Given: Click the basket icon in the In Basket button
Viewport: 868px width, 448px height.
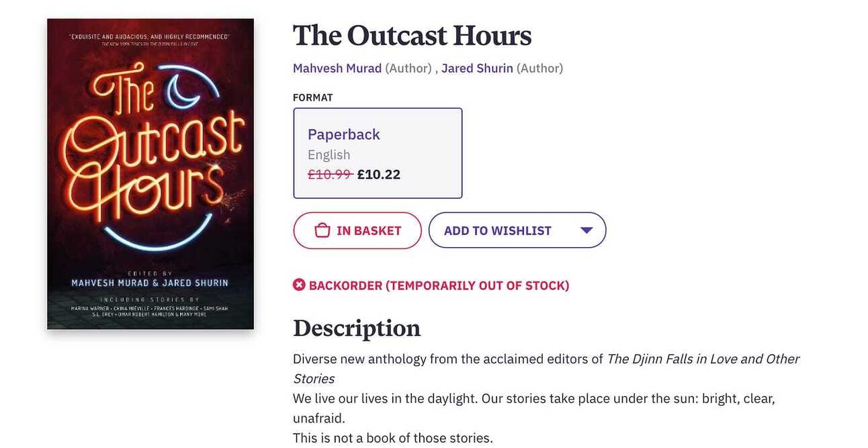Looking at the screenshot, I should [x=322, y=230].
